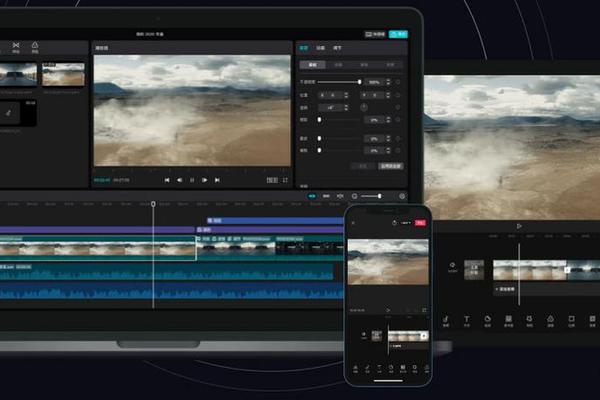Tap the add-audio row on the tablet timeline

[546, 289]
